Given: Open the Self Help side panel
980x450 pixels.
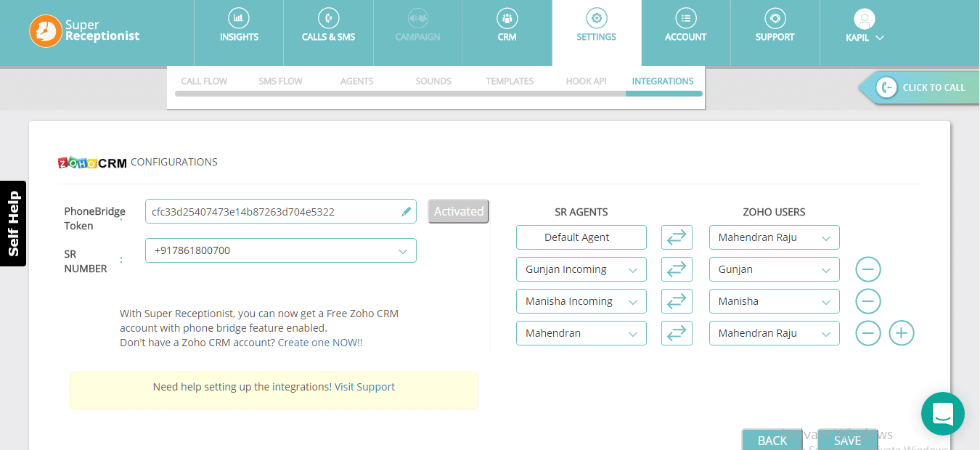Looking at the screenshot, I should [x=13, y=224].
